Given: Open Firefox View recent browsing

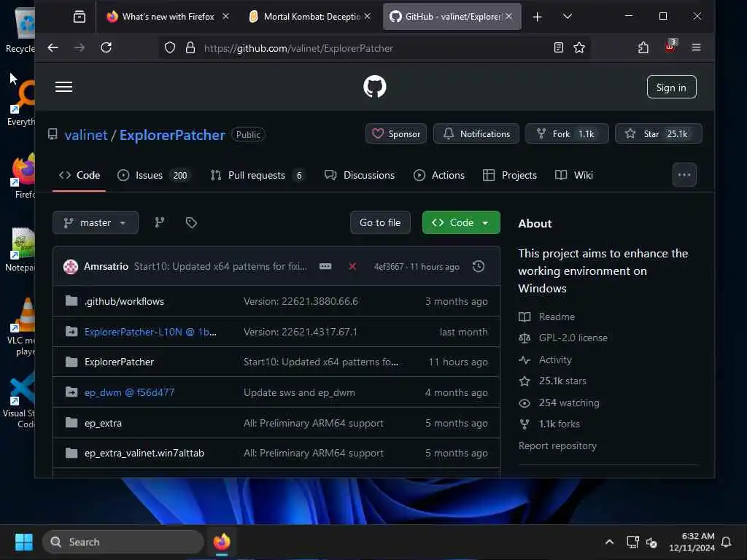Looking at the screenshot, I should click(x=79, y=17).
